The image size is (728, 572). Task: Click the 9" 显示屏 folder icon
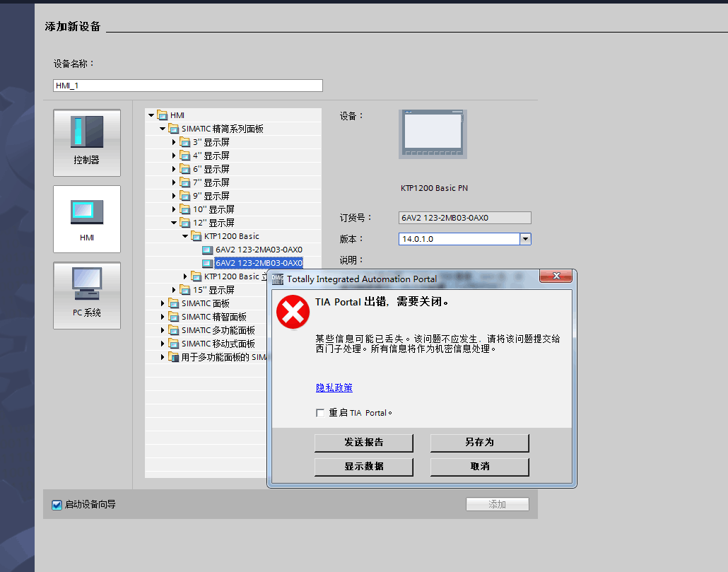tap(184, 196)
